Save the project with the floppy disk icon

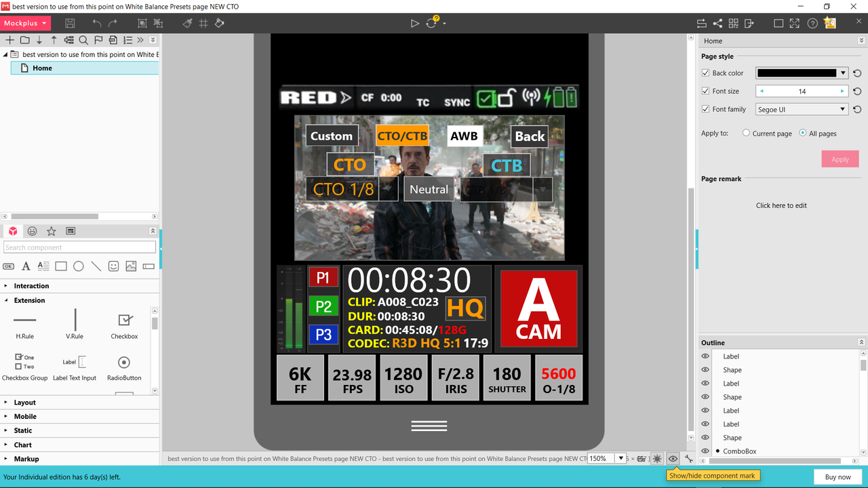click(x=70, y=23)
